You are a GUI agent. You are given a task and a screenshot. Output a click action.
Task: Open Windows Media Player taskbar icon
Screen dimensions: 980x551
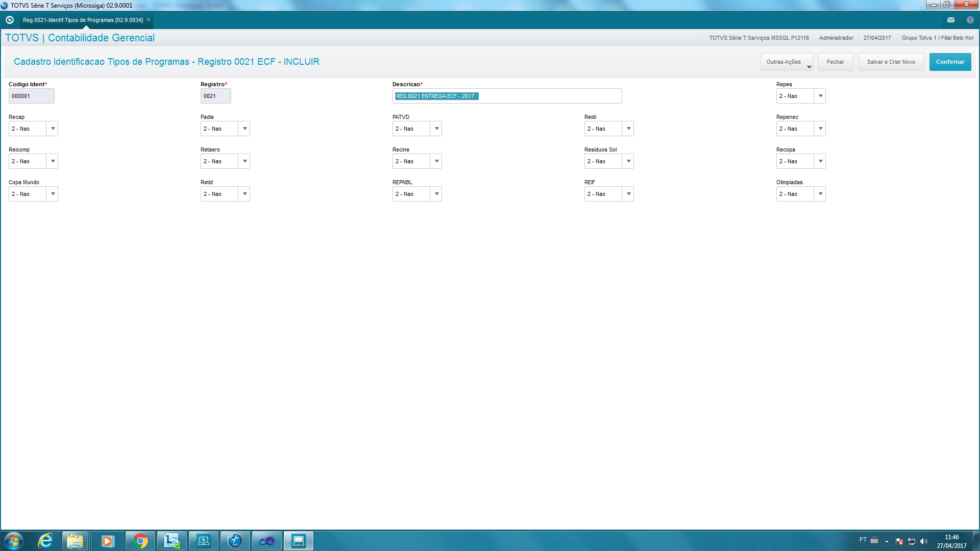108,541
